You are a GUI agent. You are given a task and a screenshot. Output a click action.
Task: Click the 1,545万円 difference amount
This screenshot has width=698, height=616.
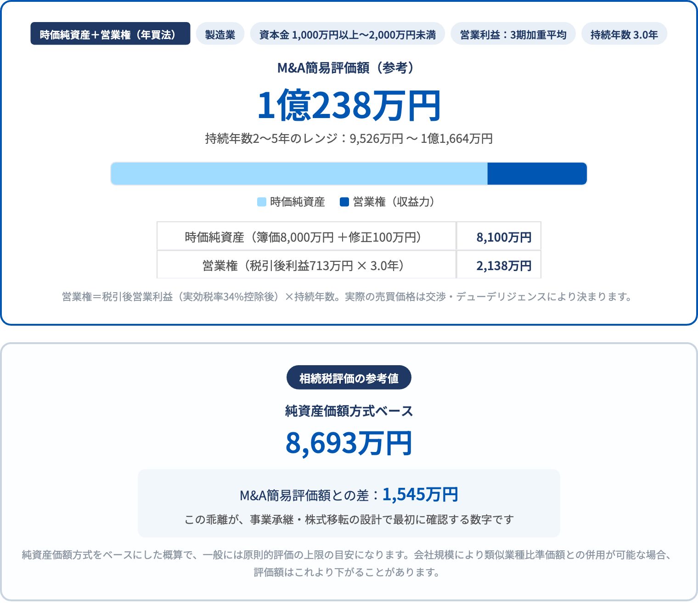pos(420,494)
